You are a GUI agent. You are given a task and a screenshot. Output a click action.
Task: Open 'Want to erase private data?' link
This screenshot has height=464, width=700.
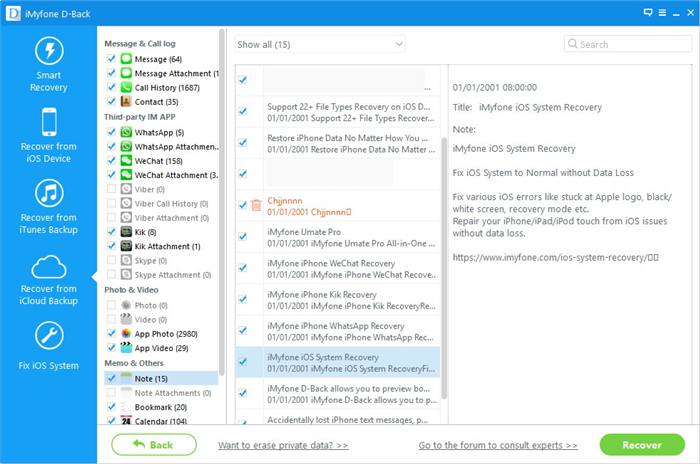coord(283,445)
